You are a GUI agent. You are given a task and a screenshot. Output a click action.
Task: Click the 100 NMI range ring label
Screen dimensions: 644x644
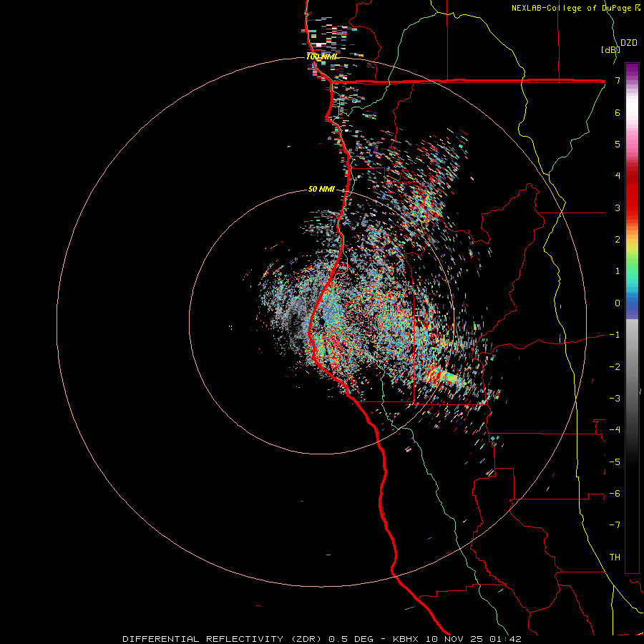[321, 57]
